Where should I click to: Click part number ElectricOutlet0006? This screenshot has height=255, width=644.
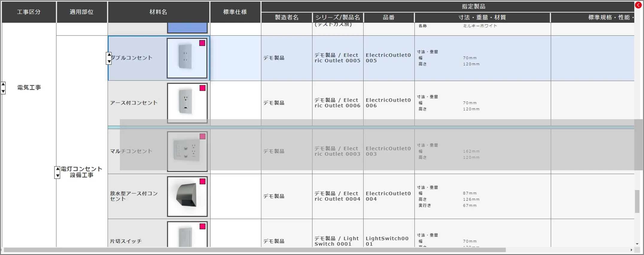pos(388,103)
